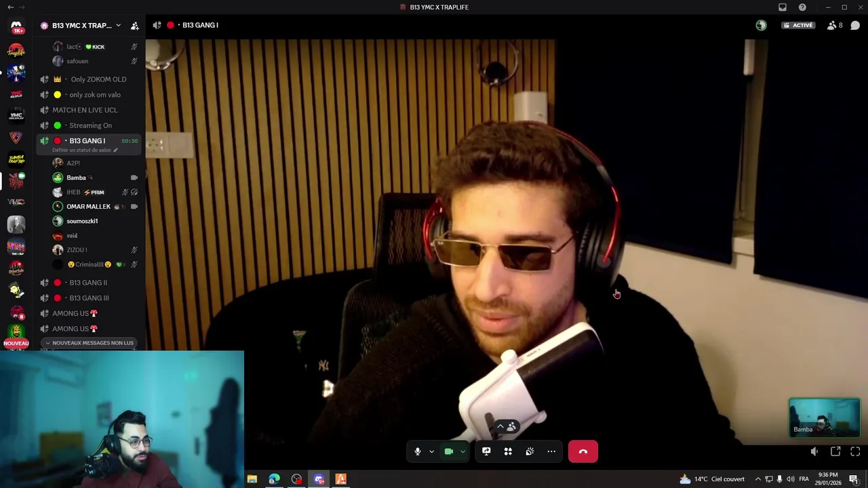Open camera options arrow
This screenshot has height=488, width=868.
[462, 451]
